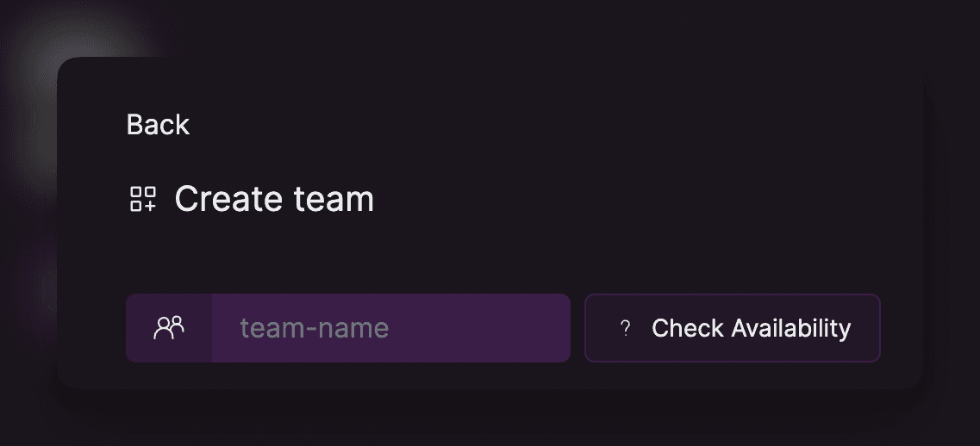Viewport: 980px width, 446px height.
Task: Click the Back link
Action: (x=158, y=125)
